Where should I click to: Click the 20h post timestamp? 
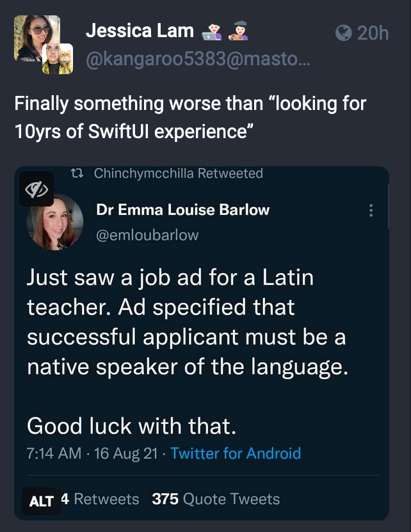(373, 32)
